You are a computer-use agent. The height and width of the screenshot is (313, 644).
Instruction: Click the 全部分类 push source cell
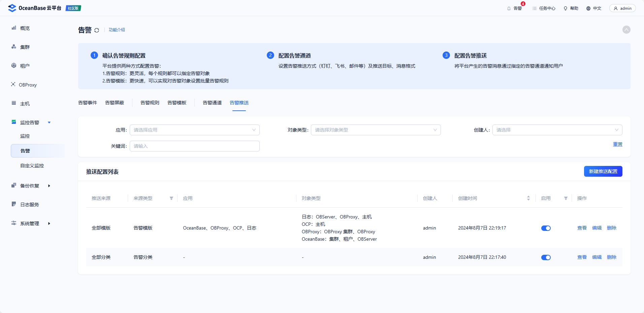tap(101, 257)
